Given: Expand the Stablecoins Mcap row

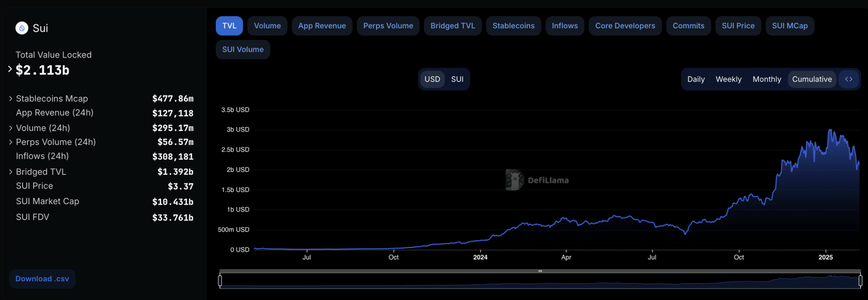Looking at the screenshot, I should [11, 99].
